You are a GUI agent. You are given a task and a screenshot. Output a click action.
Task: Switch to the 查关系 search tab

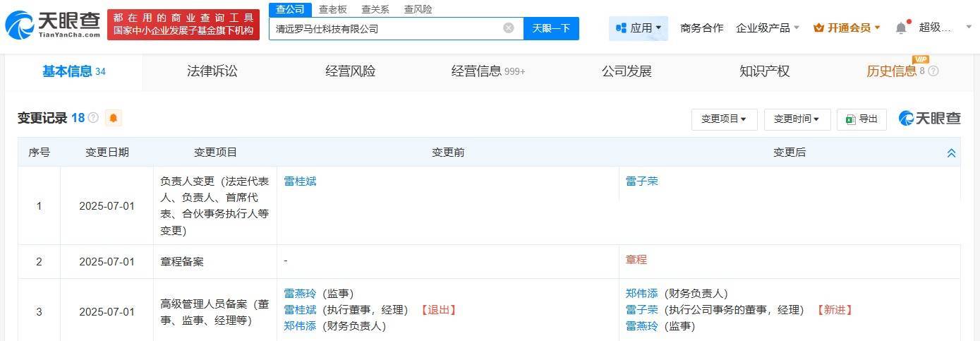click(375, 9)
